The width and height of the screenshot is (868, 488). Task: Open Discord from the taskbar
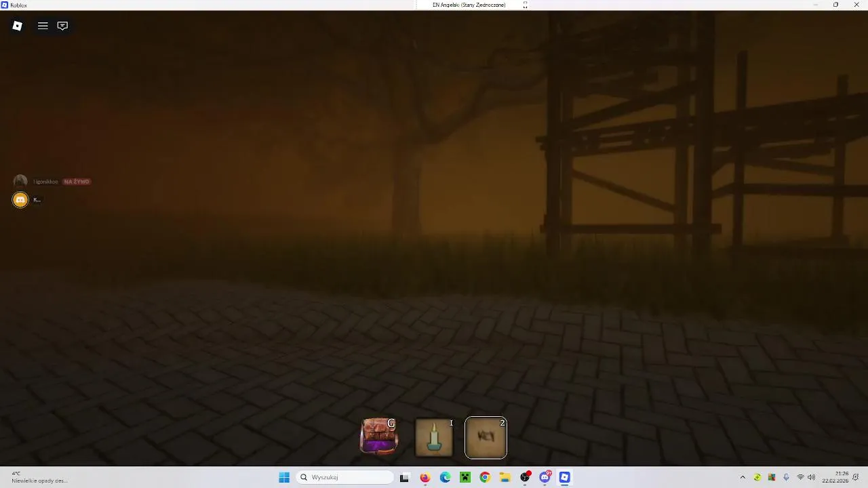[545, 477]
